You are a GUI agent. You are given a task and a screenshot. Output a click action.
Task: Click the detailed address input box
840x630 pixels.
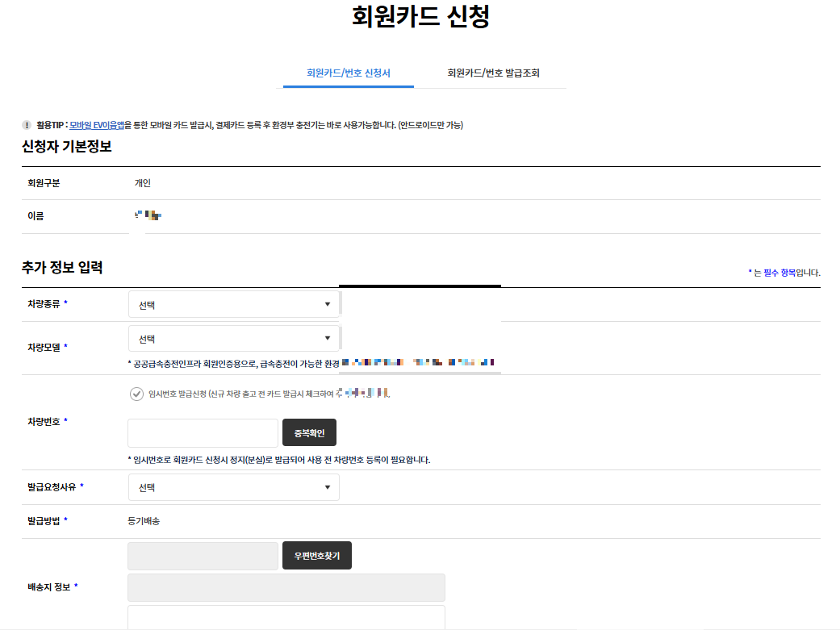[286, 619]
